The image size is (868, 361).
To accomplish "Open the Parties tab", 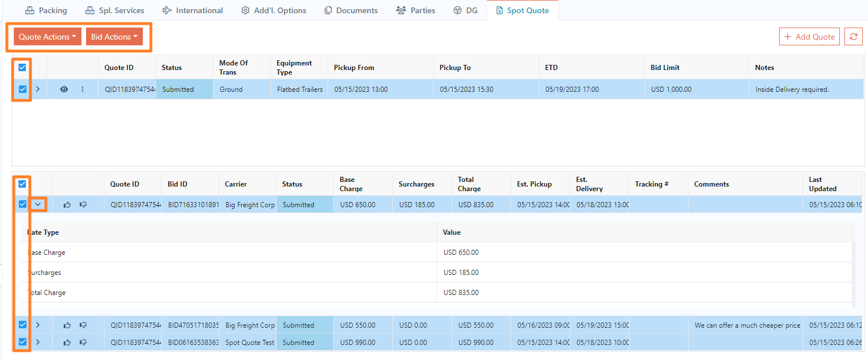I will (416, 10).
